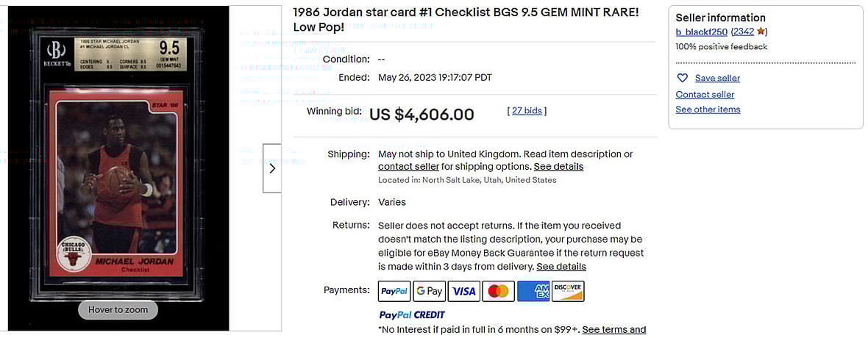The width and height of the screenshot is (868, 338).
Task: Open See details for shipping options
Action: coord(558,166)
